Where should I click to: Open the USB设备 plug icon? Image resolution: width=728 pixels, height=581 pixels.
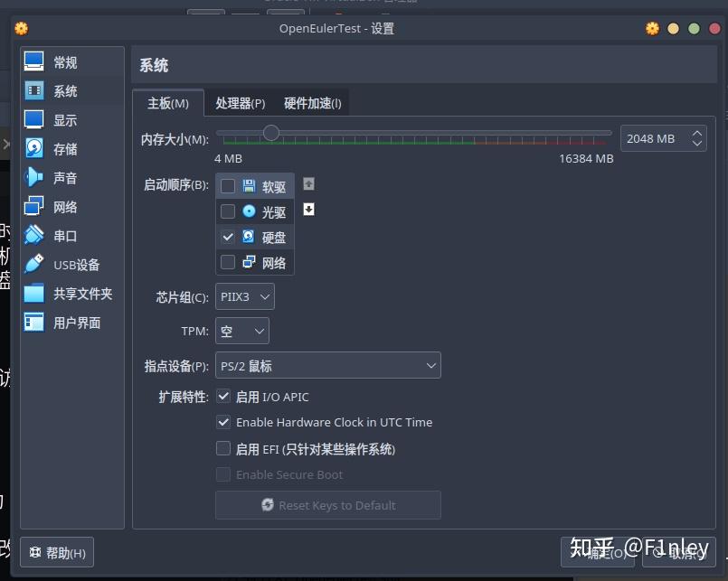(x=33, y=264)
